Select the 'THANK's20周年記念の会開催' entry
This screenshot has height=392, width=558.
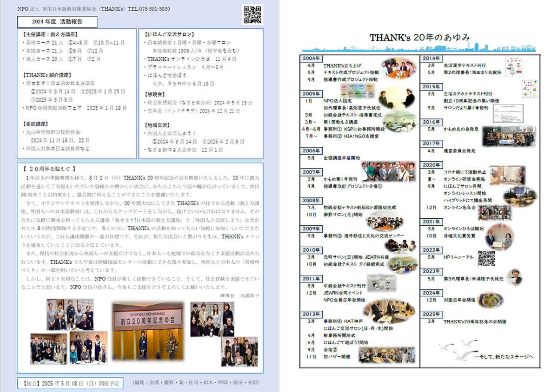(475, 321)
